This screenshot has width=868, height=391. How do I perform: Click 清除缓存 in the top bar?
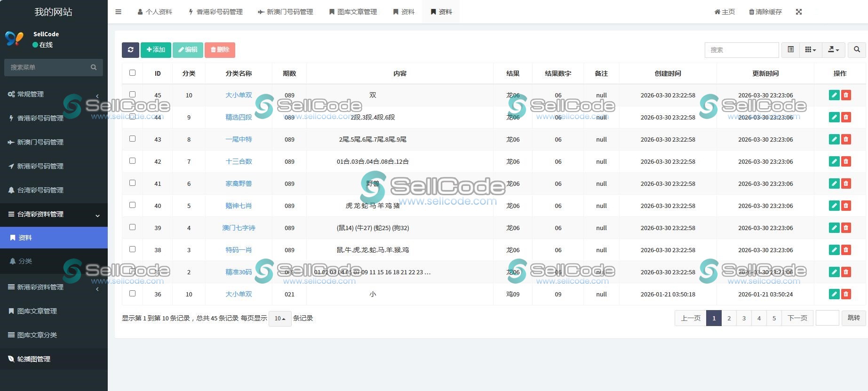pos(765,12)
